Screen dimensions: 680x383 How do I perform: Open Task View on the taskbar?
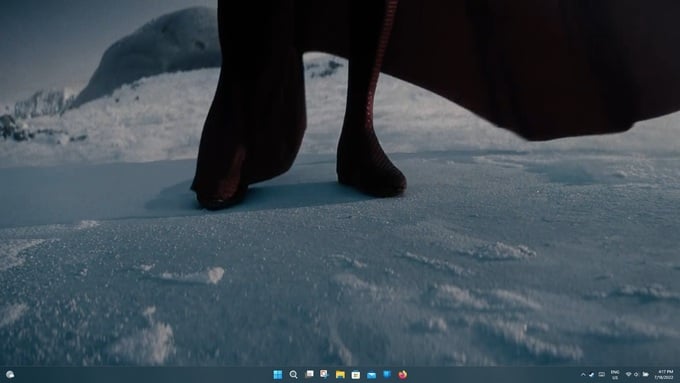point(309,374)
